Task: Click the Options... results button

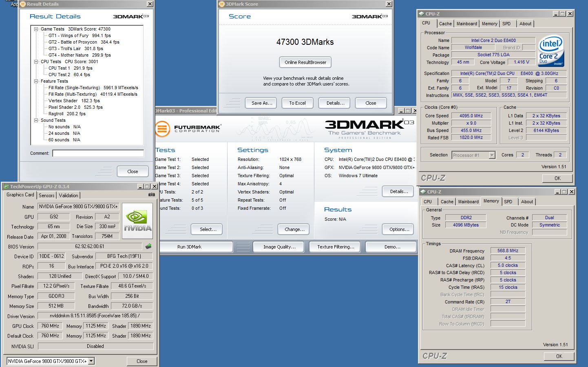Action: 399,229
